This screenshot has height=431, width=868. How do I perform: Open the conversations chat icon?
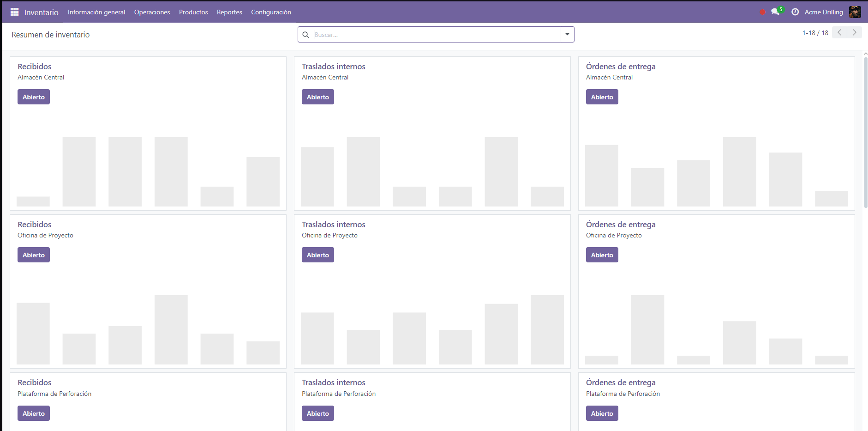[x=775, y=12]
